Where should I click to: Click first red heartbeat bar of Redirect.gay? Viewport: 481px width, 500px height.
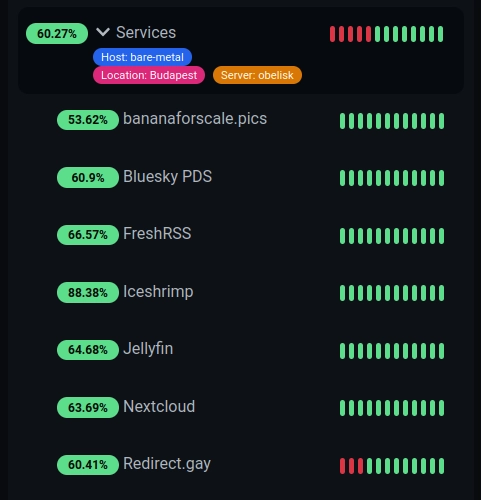pyautogui.click(x=342, y=466)
